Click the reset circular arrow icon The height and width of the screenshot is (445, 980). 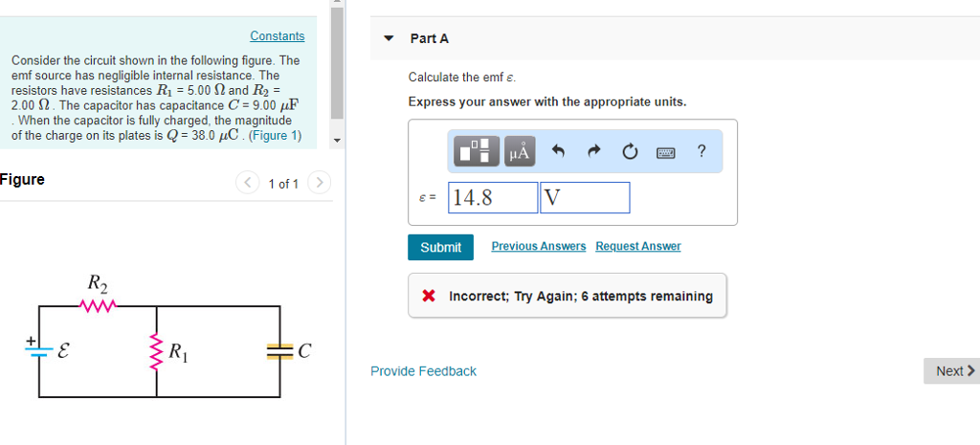point(630,151)
